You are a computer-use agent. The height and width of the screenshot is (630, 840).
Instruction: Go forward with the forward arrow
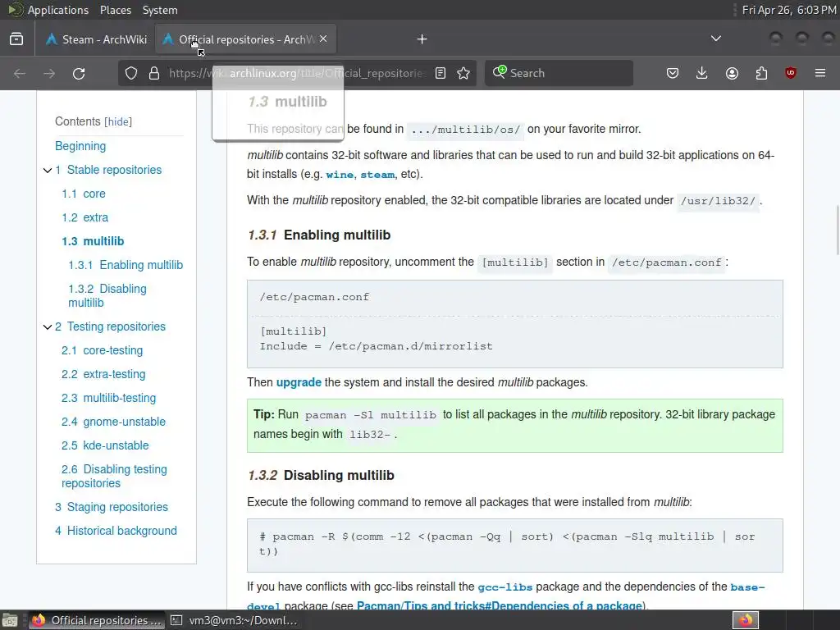click(x=49, y=73)
